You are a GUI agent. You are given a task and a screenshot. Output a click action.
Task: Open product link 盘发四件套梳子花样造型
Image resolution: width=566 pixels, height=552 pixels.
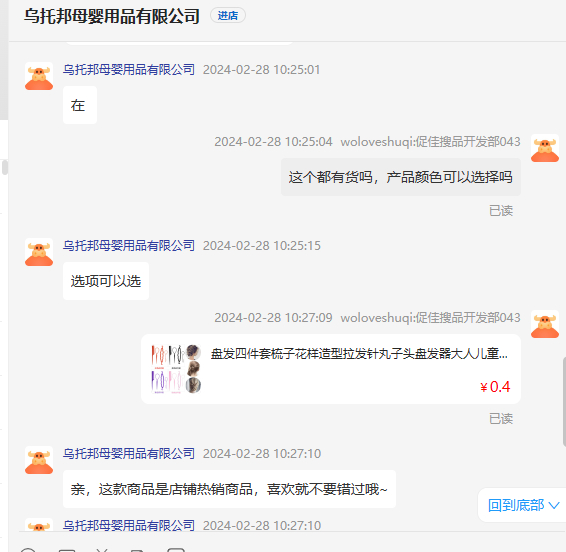pos(359,353)
